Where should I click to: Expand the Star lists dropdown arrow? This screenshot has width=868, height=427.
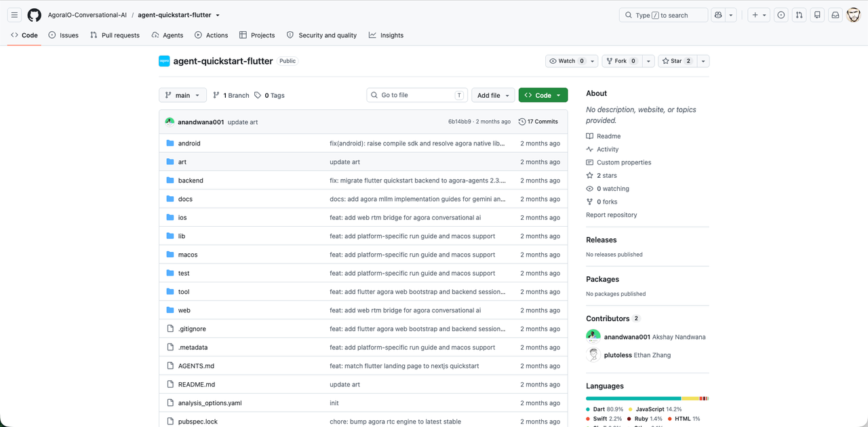(703, 61)
